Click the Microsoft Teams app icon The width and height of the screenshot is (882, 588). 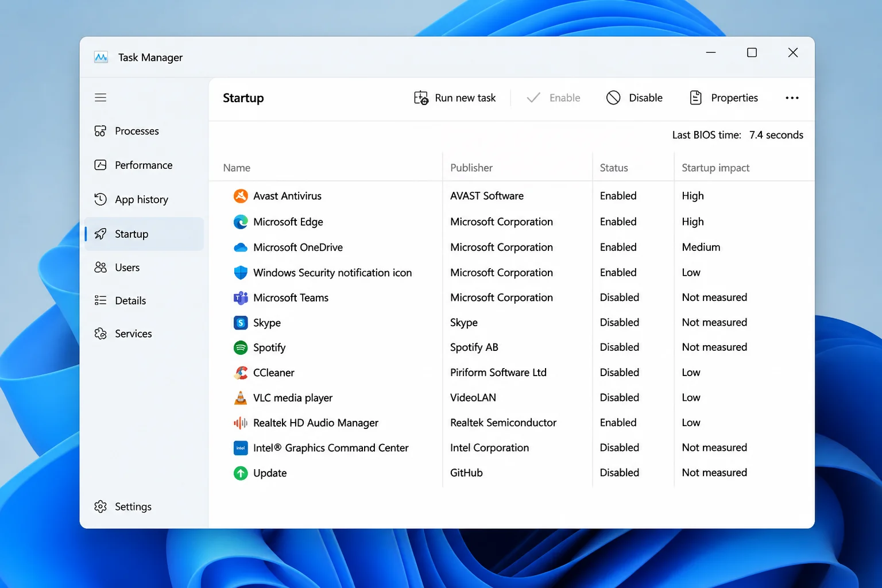tap(241, 297)
